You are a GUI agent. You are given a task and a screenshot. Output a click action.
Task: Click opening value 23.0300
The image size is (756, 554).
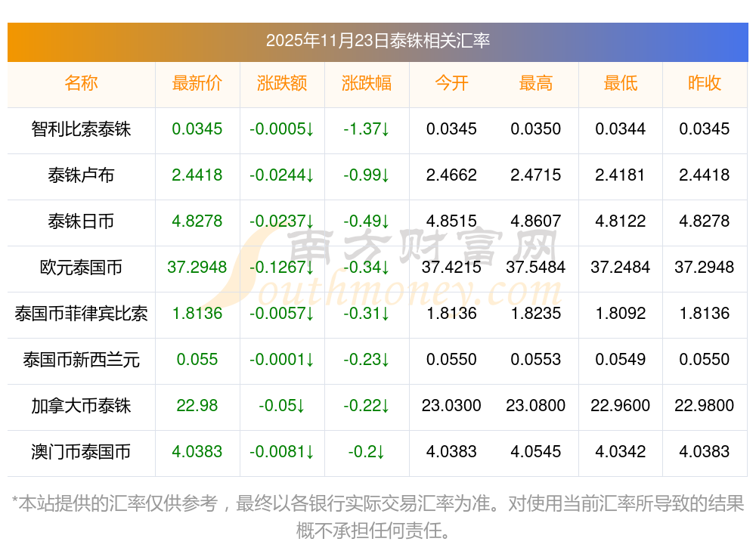tap(451, 406)
